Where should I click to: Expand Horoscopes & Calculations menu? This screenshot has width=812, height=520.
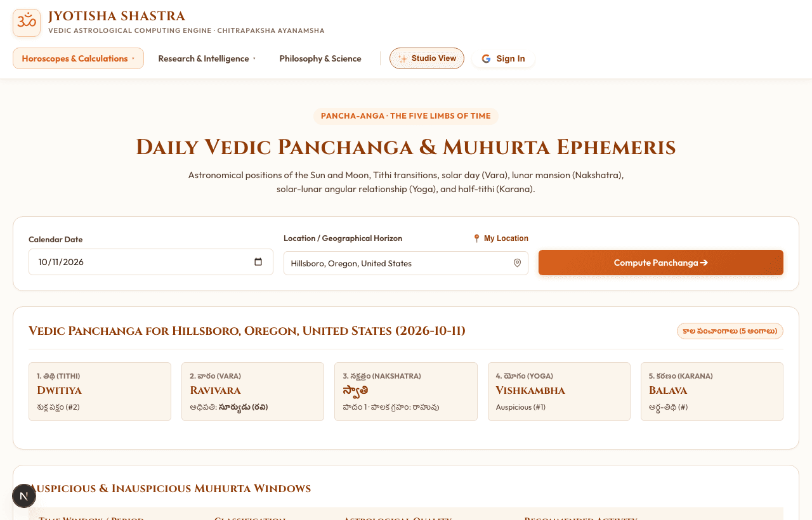(x=78, y=58)
